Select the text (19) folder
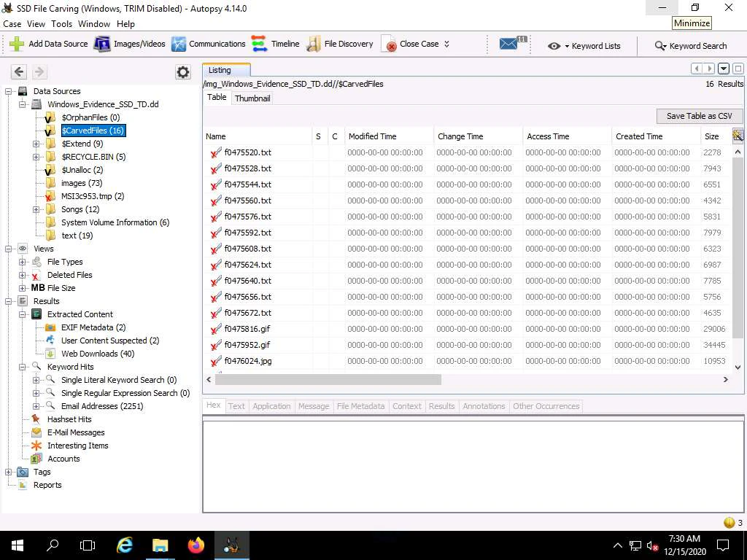 click(x=77, y=236)
